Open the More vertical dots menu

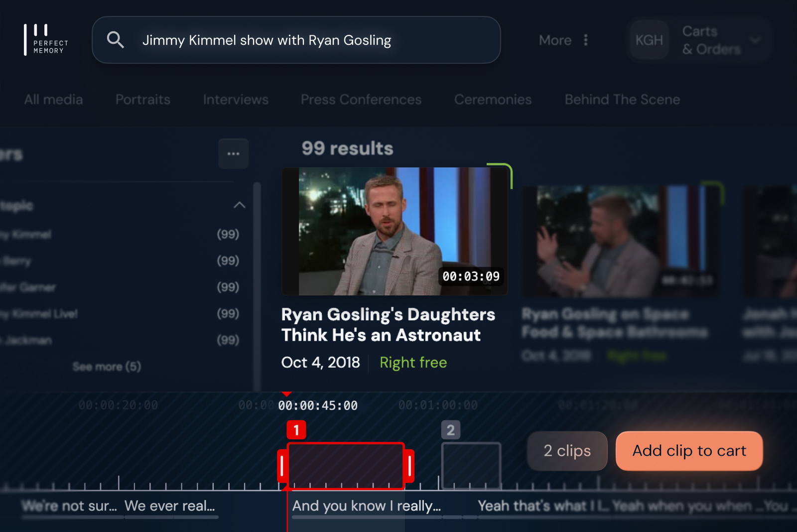pos(586,40)
